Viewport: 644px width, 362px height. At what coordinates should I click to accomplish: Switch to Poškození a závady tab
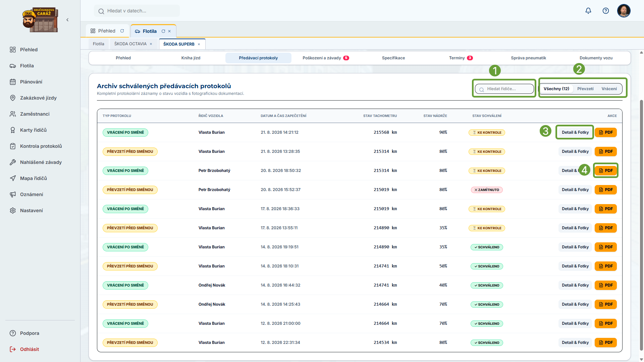[x=326, y=58]
